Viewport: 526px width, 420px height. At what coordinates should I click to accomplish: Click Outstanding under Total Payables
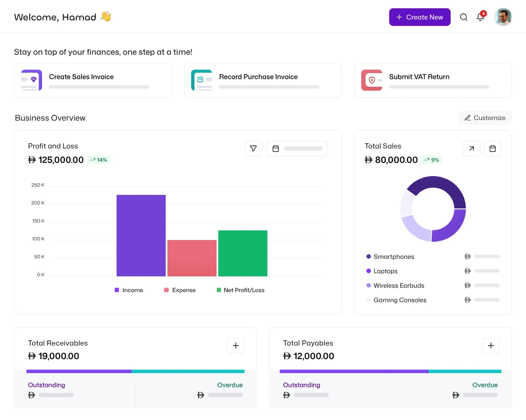point(302,385)
